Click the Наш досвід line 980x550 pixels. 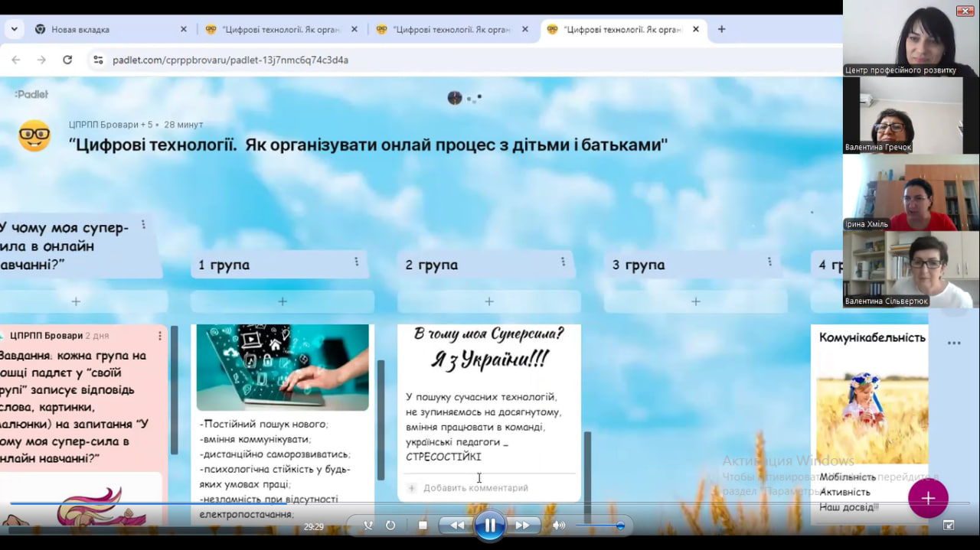[849, 507]
